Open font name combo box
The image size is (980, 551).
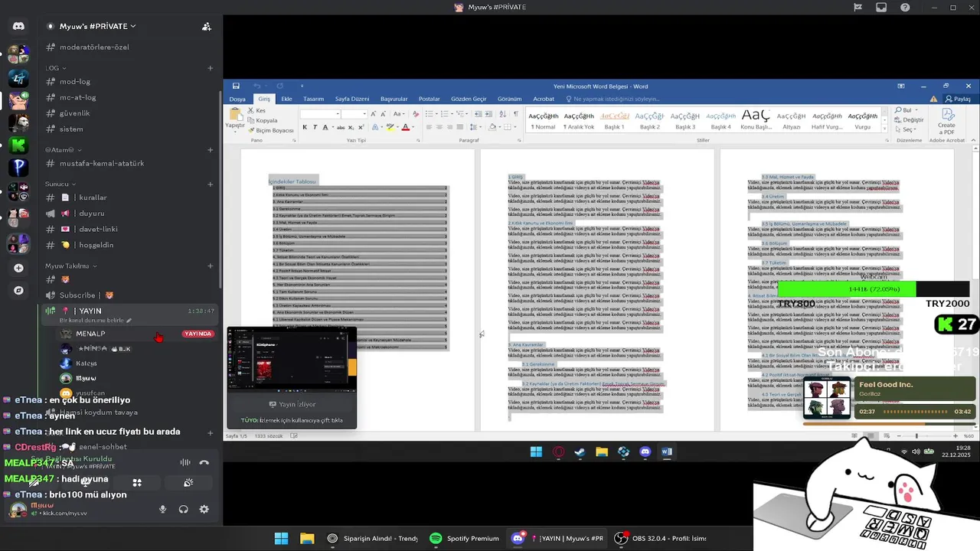click(x=320, y=114)
